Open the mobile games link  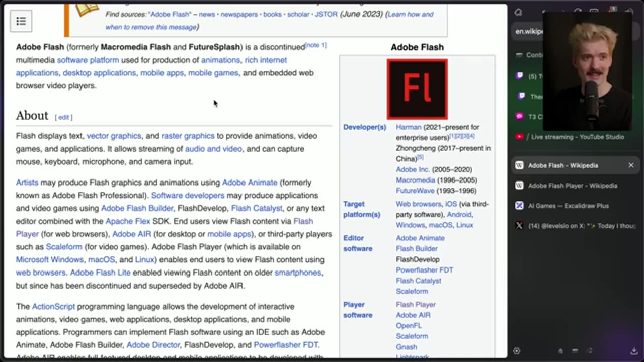(x=213, y=73)
